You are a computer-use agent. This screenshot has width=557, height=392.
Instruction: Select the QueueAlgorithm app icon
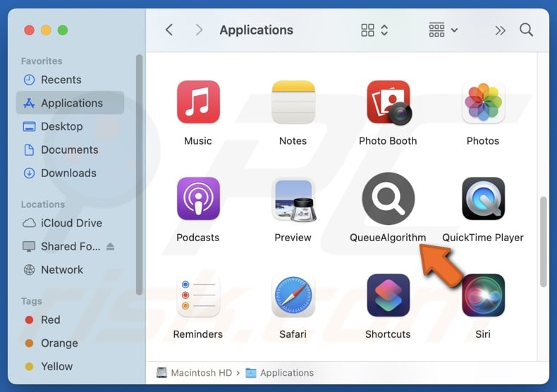click(x=388, y=199)
